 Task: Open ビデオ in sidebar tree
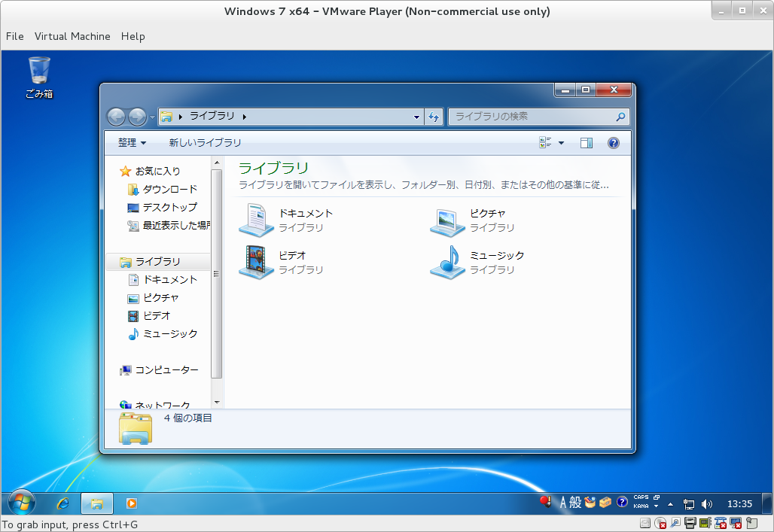coord(149,316)
